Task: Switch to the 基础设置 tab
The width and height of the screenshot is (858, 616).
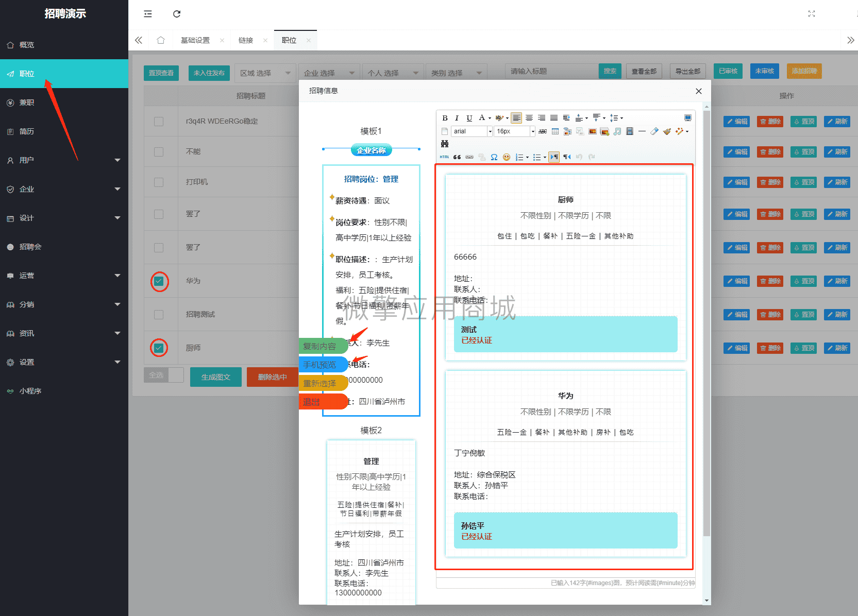Action: point(195,40)
